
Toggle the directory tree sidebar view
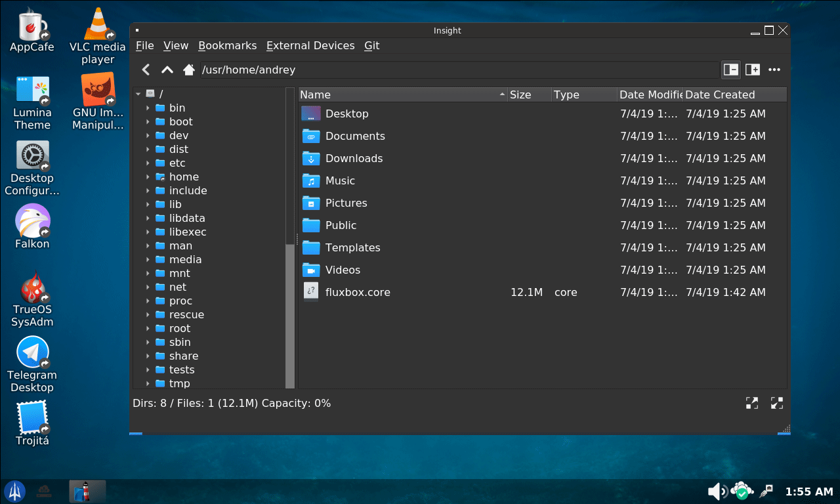pos(730,70)
